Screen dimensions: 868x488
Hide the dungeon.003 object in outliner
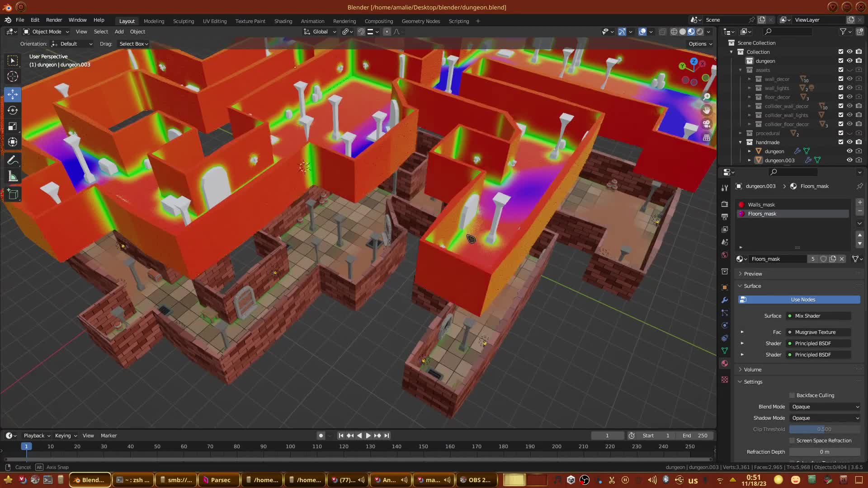pos(849,160)
